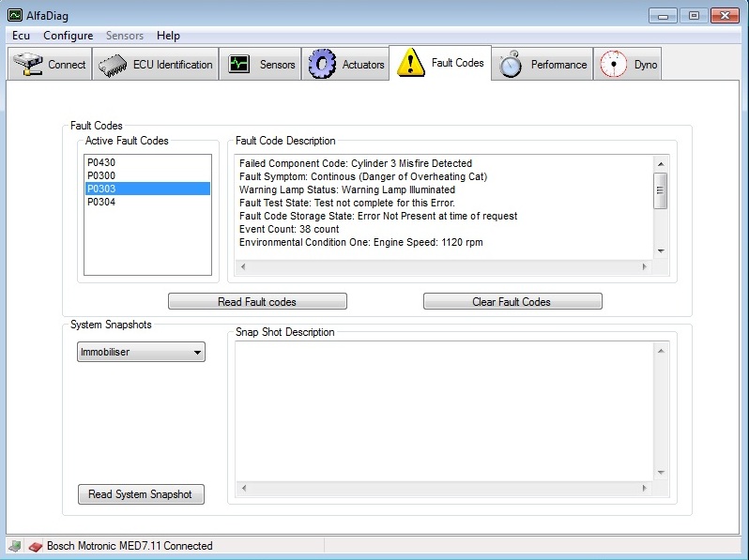
Task: Click the Sensors waveform monitor icon
Action: pos(238,65)
